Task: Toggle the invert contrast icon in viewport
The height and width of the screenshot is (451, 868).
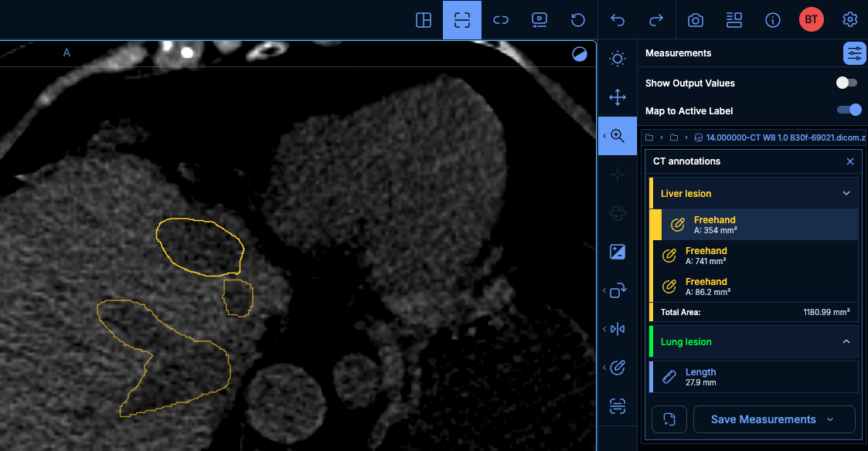Action: [579, 53]
